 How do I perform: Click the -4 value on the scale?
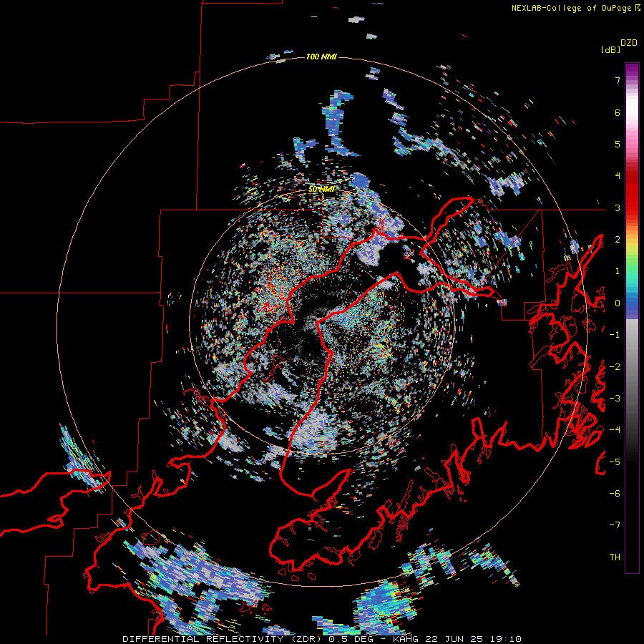coord(615,430)
